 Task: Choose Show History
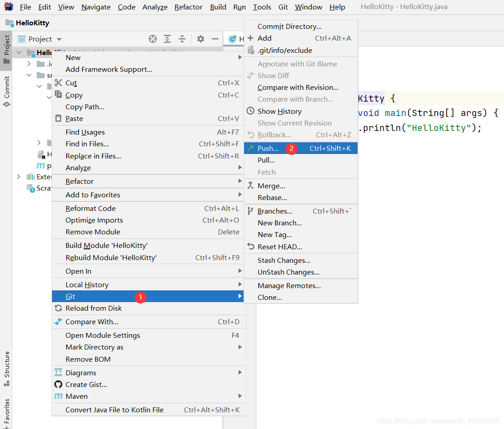point(301,112)
